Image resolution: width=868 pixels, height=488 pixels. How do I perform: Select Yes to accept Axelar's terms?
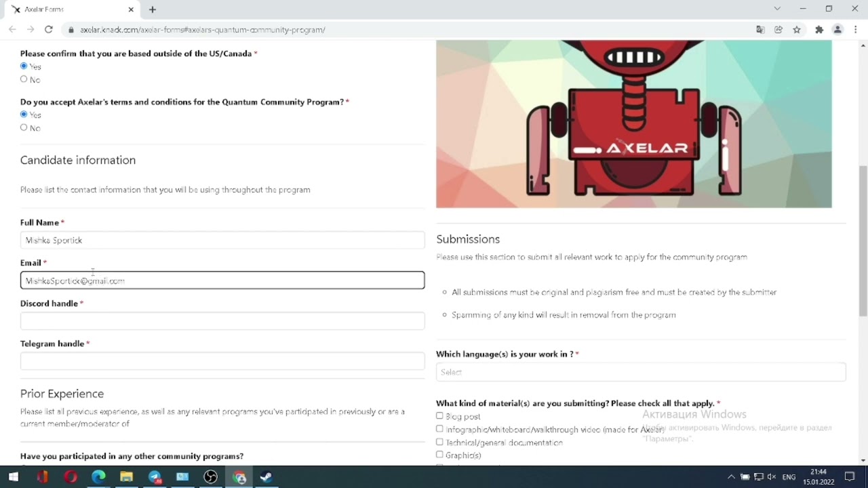24,114
